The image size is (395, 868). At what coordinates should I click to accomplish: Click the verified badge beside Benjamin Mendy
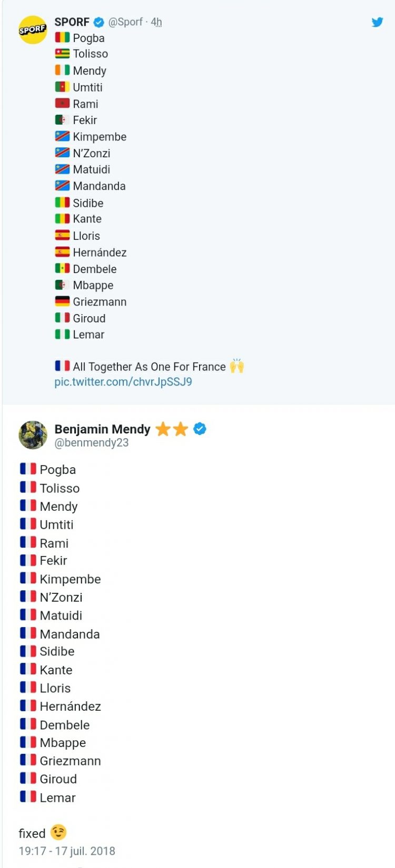click(x=200, y=429)
